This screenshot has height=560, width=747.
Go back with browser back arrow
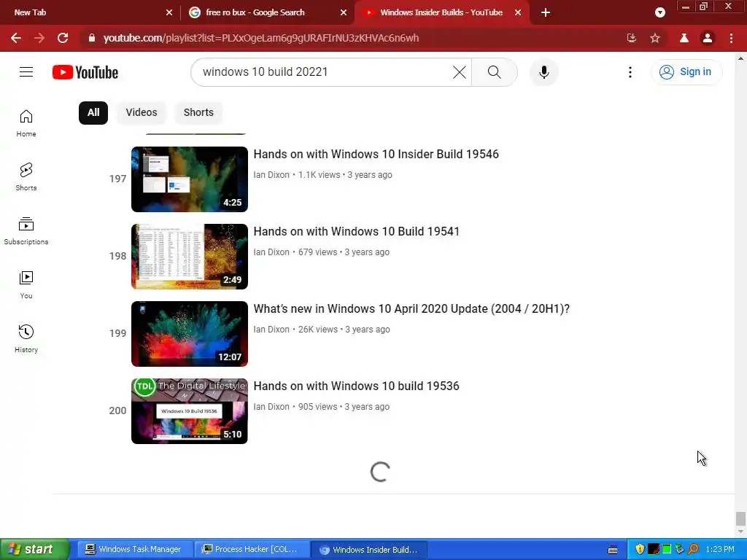(x=16, y=38)
